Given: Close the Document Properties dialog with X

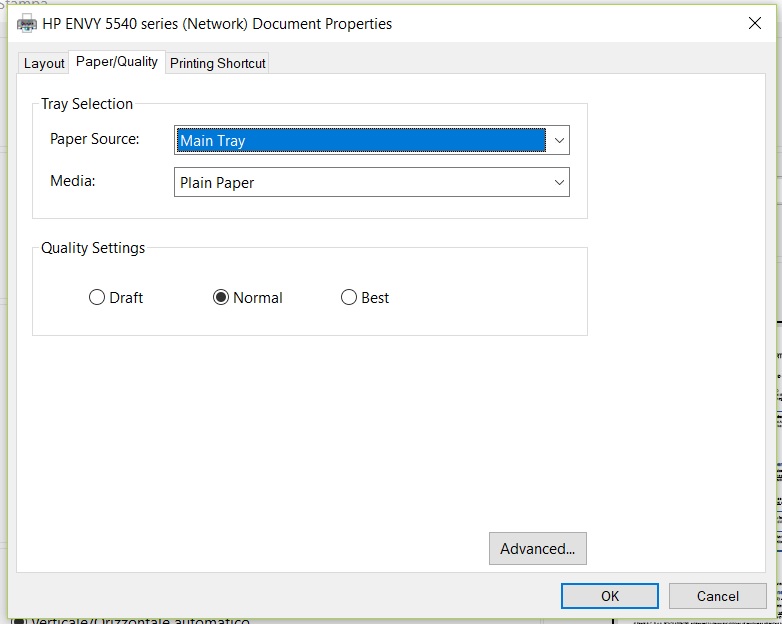Looking at the screenshot, I should (755, 23).
